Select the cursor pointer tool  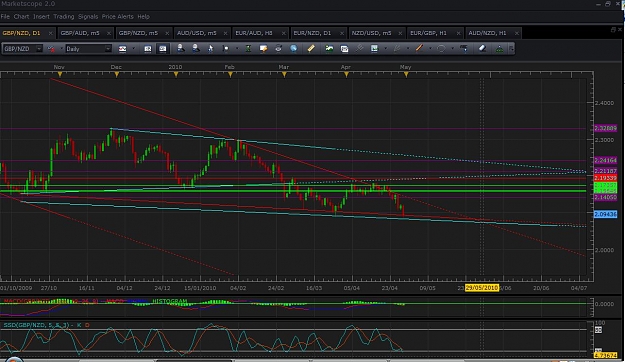(210, 49)
